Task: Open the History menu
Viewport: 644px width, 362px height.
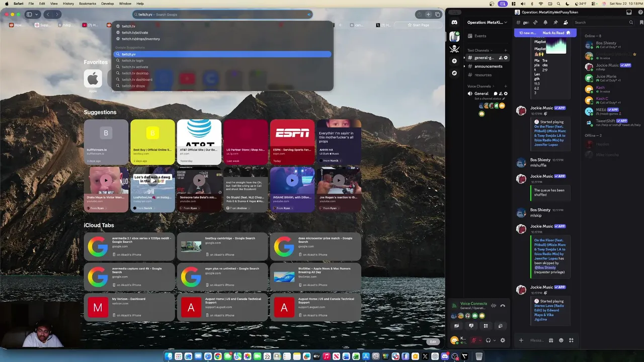Action: [68, 4]
